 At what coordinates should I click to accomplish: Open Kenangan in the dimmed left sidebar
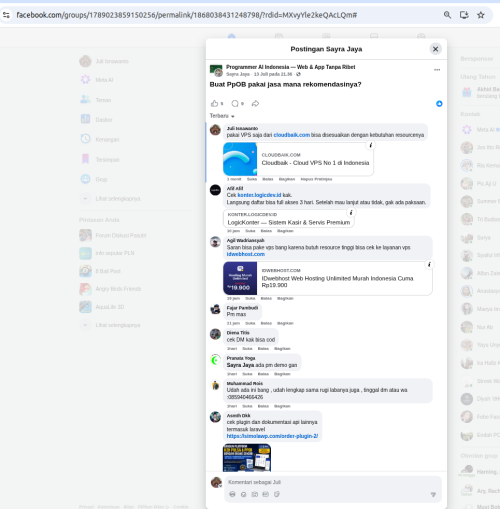point(100,139)
